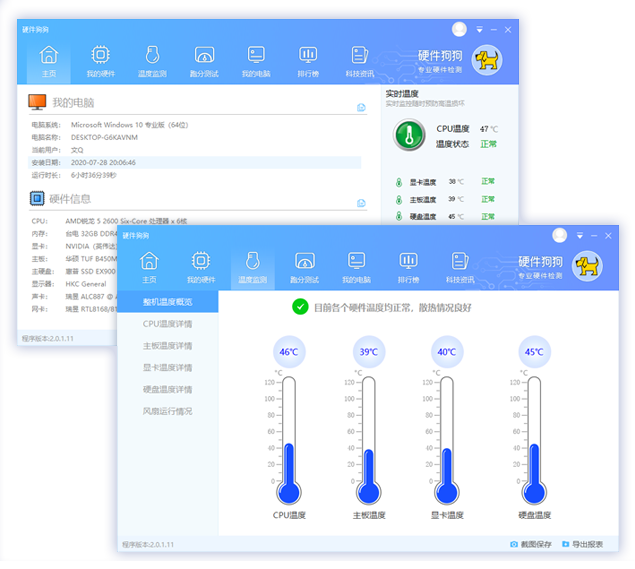Click the green checkmark status icon
635x569 pixels.
coord(300,307)
